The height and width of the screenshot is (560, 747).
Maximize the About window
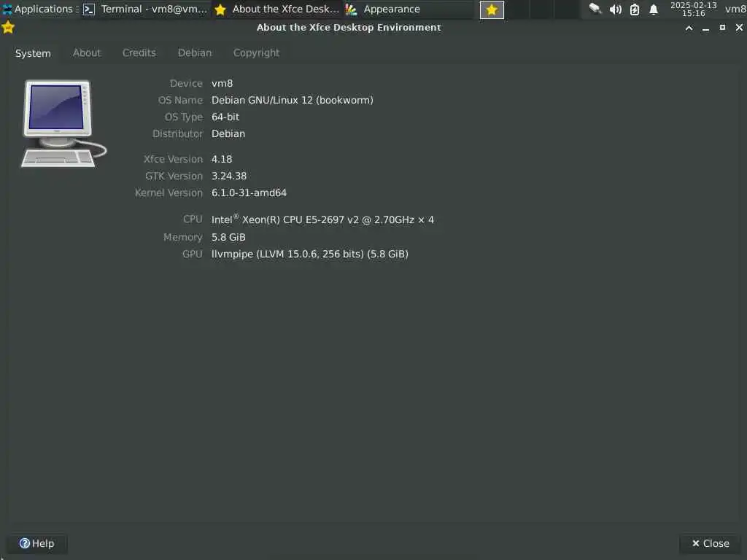click(722, 28)
